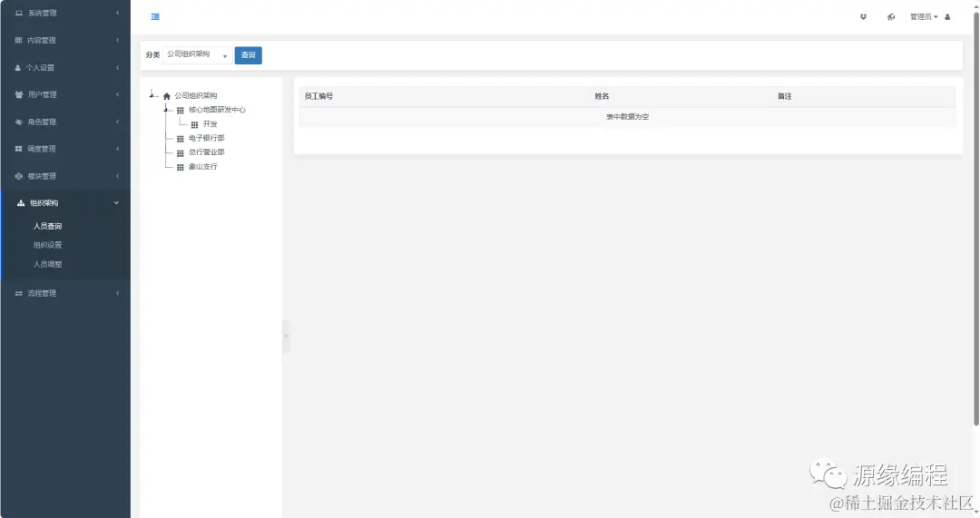The image size is (980, 518).
Task: Collapse the 组织架构 menu chevron
Action: pos(116,202)
